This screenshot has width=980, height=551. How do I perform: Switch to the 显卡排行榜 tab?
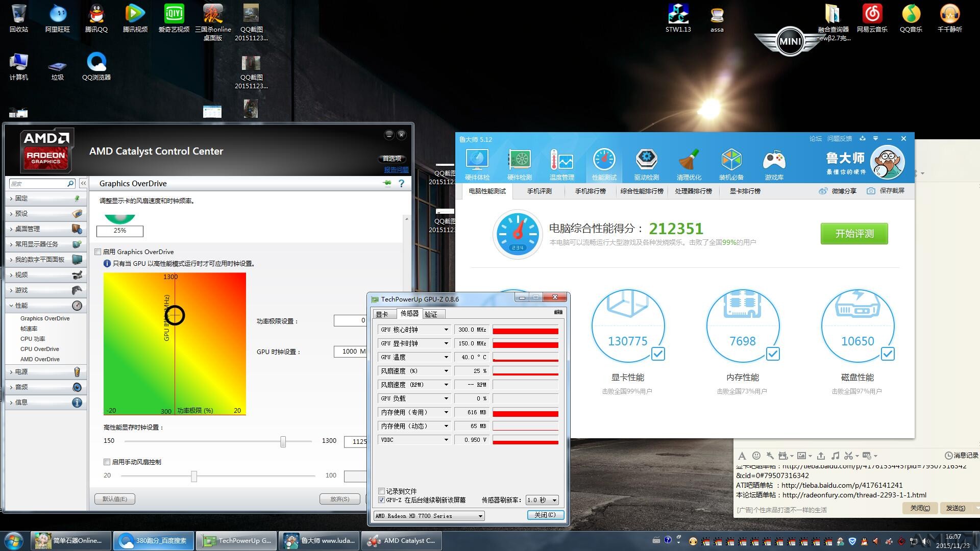745,191
